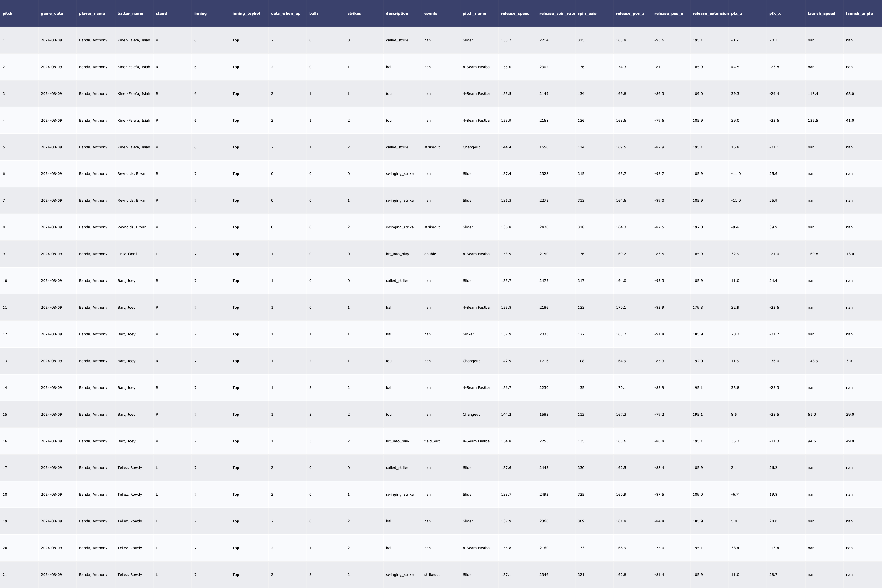Click row 21 strikeout event cell

coord(432,574)
